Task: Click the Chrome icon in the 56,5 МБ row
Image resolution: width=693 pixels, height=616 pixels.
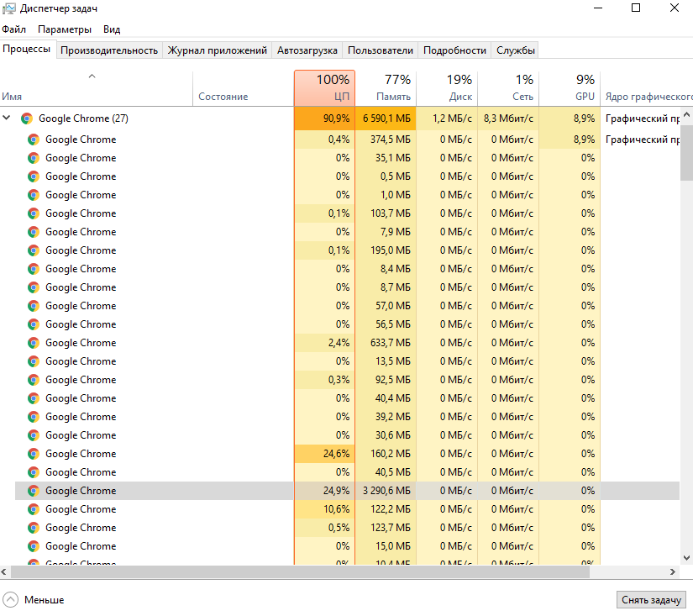Action: 33,324
